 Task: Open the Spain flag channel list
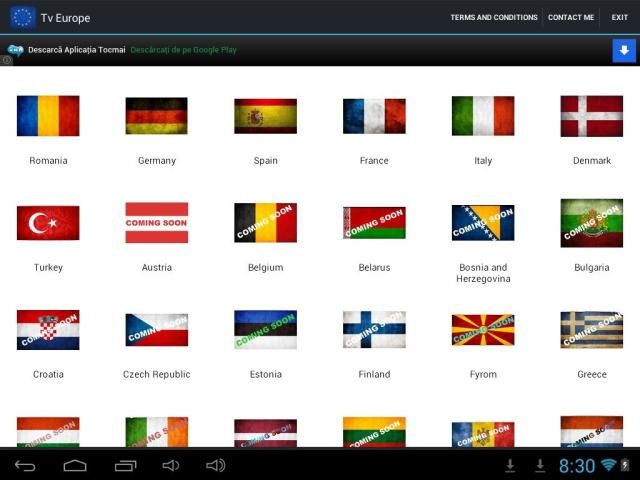point(265,116)
